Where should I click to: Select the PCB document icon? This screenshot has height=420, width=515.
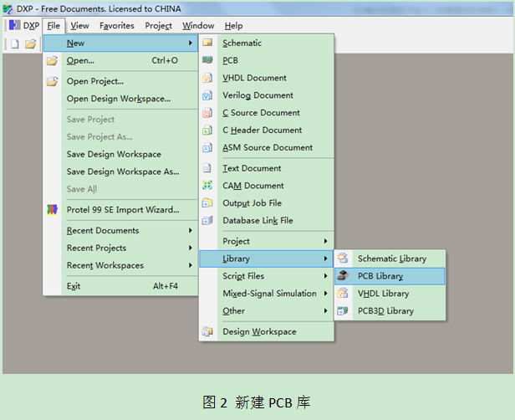(x=207, y=60)
